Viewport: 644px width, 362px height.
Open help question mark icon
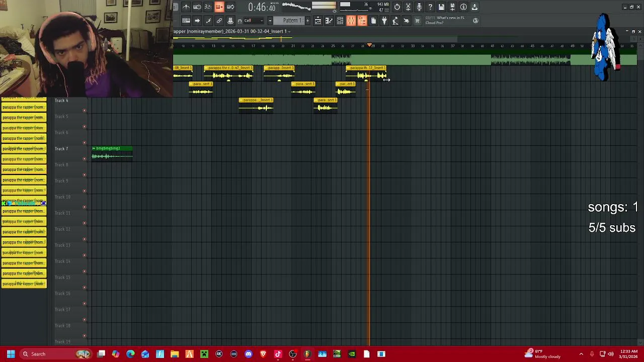point(431,7)
